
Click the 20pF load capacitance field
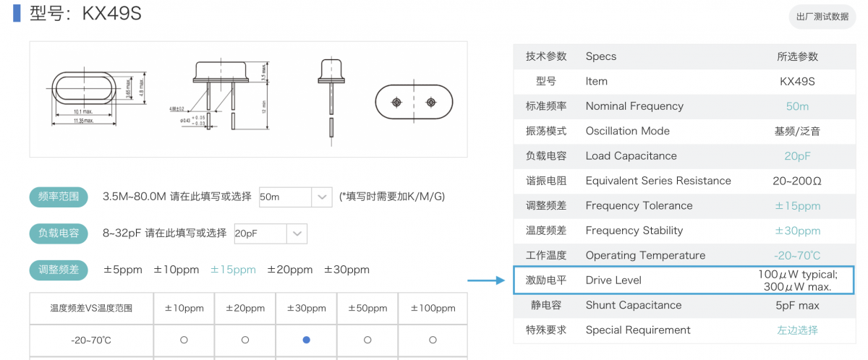click(x=260, y=233)
